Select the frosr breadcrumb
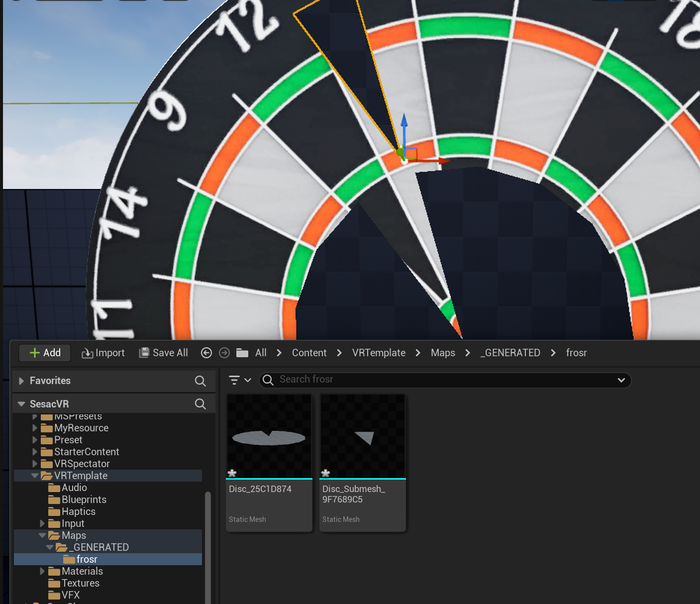The width and height of the screenshot is (700, 604). (x=576, y=353)
